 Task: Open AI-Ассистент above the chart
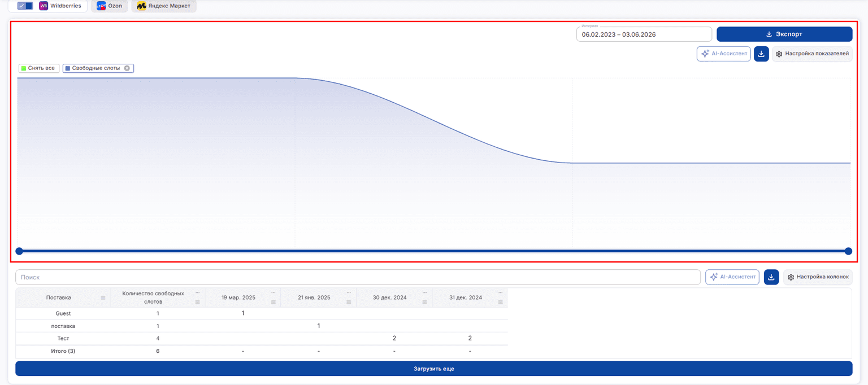click(x=723, y=54)
